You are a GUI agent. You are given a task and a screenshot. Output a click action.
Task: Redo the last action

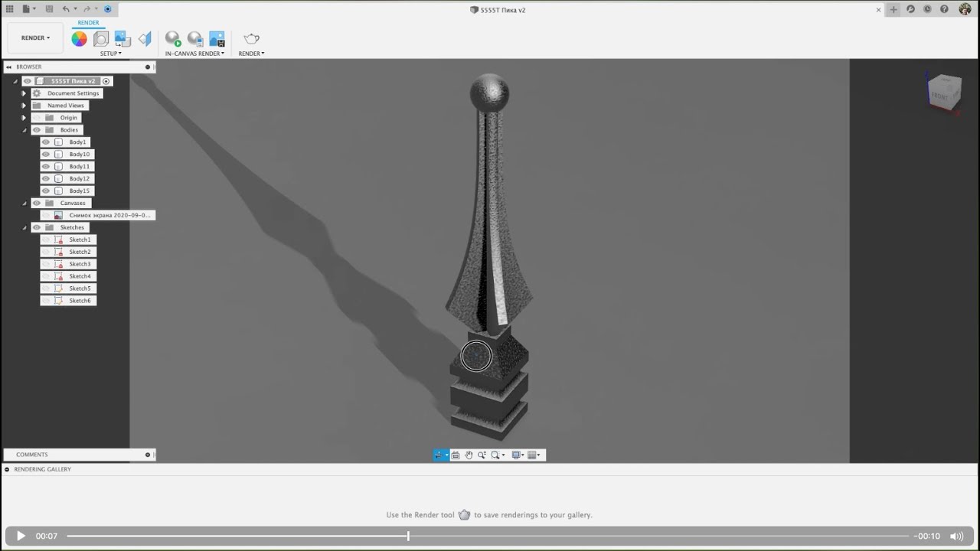point(87,9)
